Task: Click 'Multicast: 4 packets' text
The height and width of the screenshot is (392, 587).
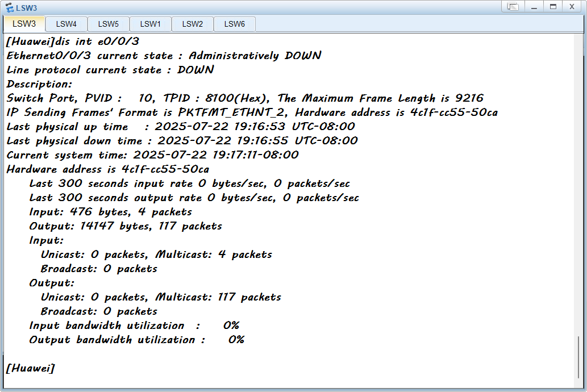Action: coord(214,255)
